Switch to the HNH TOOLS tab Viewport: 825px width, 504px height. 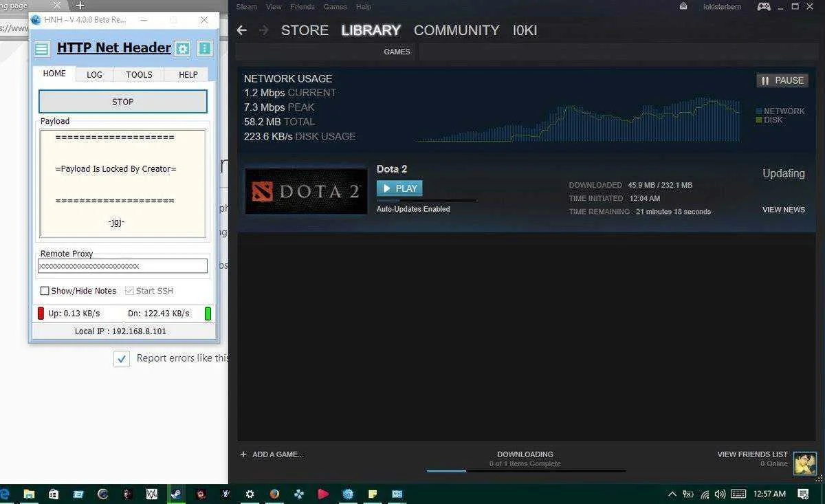point(139,74)
